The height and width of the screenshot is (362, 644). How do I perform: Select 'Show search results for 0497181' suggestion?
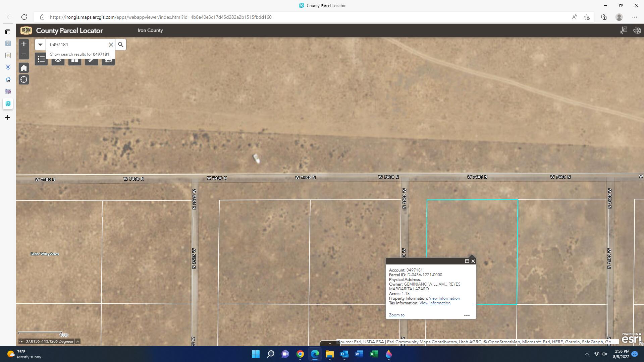point(79,54)
